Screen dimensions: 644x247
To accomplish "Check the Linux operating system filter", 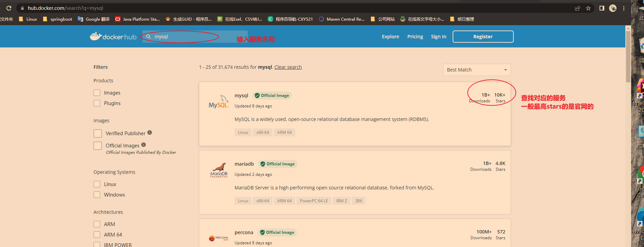I will tap(97, 184).
